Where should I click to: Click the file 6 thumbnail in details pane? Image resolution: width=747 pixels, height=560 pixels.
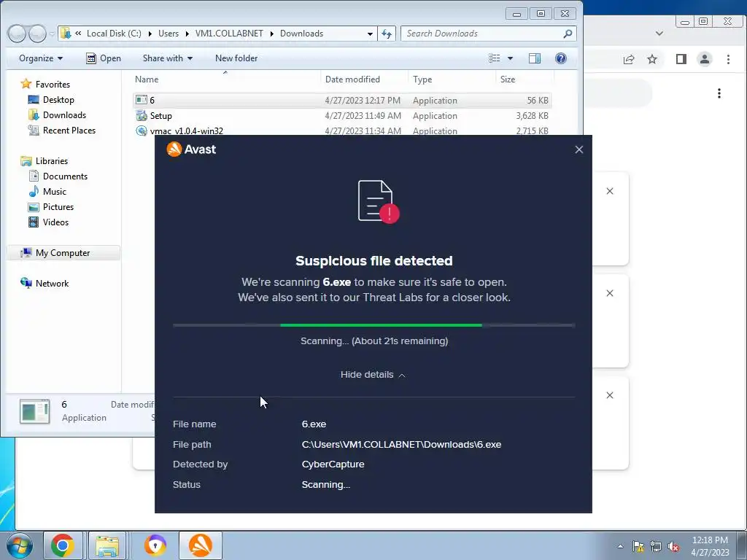tap(34, 411)
